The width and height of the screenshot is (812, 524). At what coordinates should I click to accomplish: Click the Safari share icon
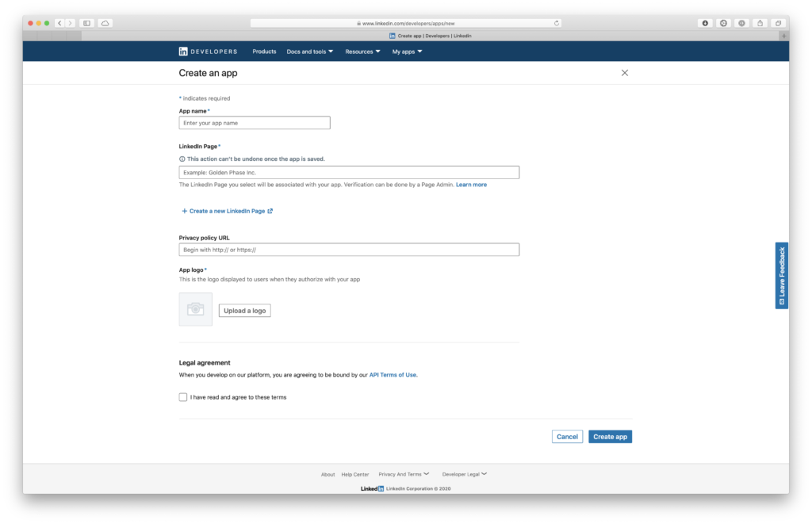[x=760, y=23]
